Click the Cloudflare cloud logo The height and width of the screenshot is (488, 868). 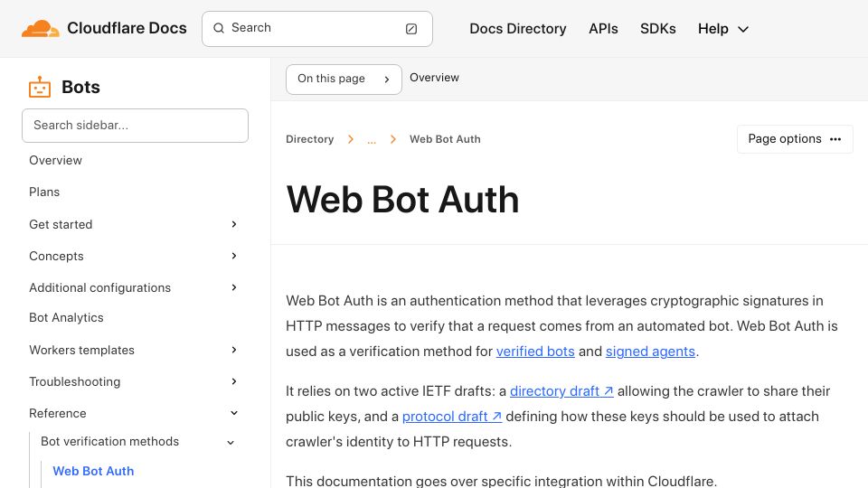(x=41, y=29)
